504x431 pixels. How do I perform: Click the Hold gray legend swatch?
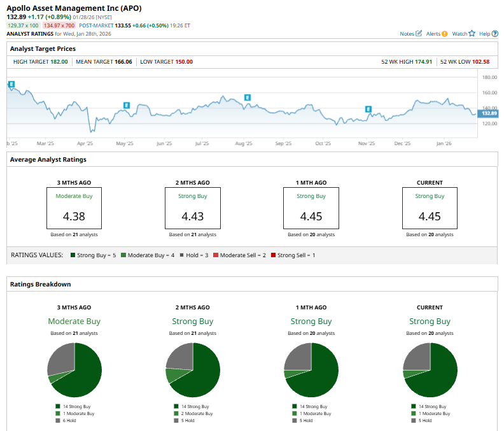click(181, 255)
